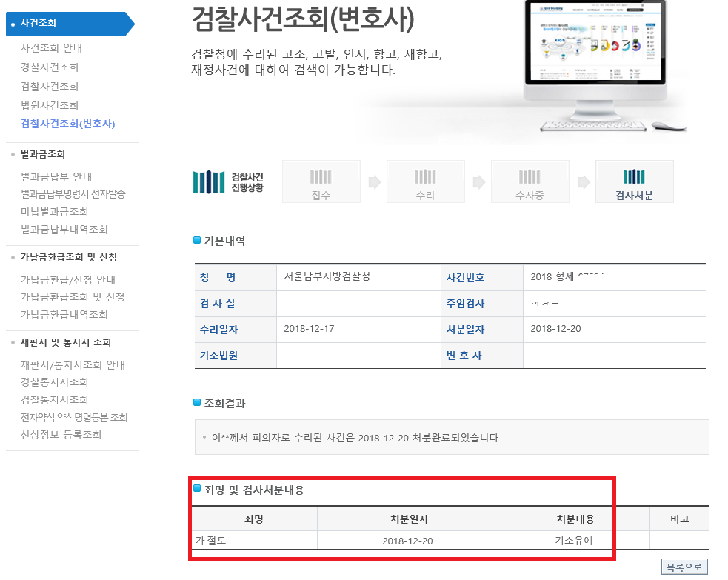The width and height of the screenshot is (728, 580).
Task: Open 벌과금납부명령서 전자발송 link
Action: click(73, 194)
